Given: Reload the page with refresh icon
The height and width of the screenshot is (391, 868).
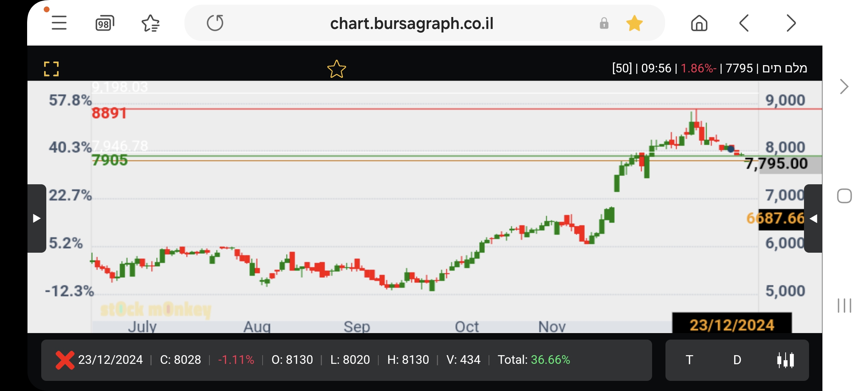Looking at the screenshot, I should [215, 23].
